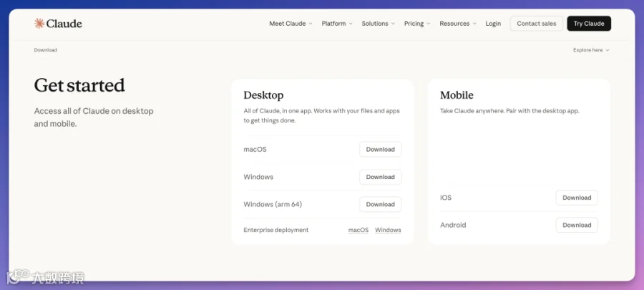The width and height of the screenshot is (644, 290).
Task: Click "Access all of Claude" subtitle text
Action: point(94,117)
